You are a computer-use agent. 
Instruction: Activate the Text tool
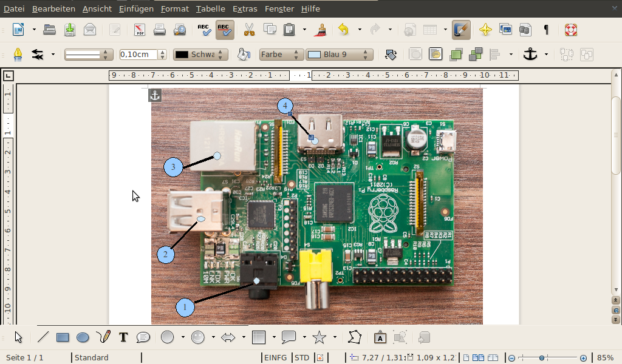(123, 337)
